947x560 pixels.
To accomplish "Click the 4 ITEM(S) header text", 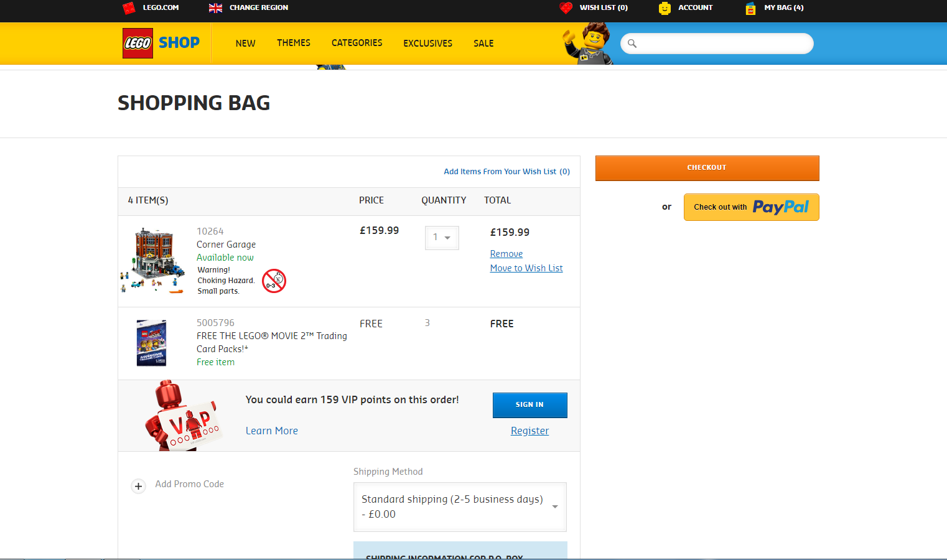I will 148,200.
